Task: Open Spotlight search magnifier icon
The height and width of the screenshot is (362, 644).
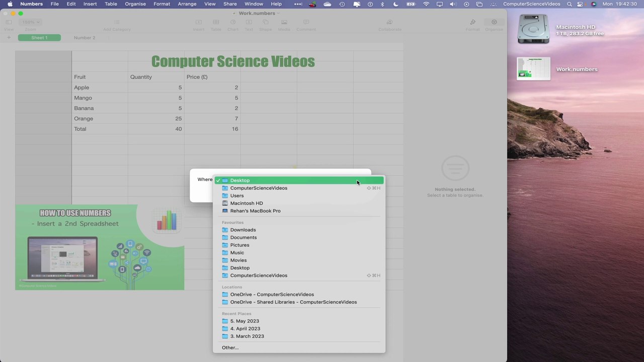Action: point(570,4)
